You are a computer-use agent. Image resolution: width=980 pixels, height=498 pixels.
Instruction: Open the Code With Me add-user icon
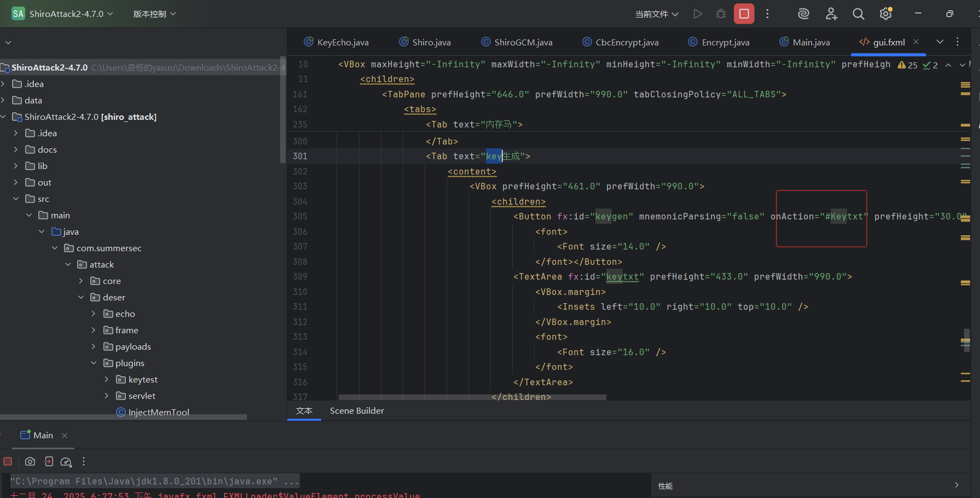(x=831, y=14)
